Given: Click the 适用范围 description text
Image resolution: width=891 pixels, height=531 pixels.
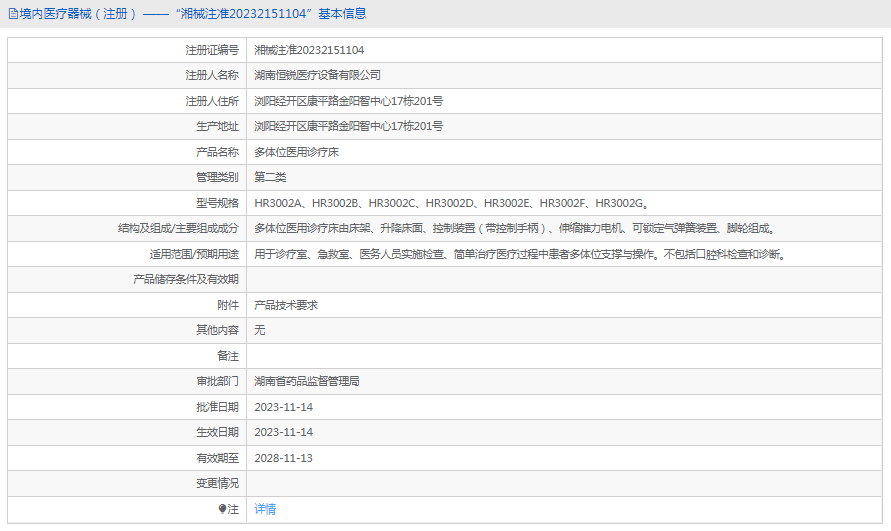Looking at the screenshot, I should [x=520, y=254].
